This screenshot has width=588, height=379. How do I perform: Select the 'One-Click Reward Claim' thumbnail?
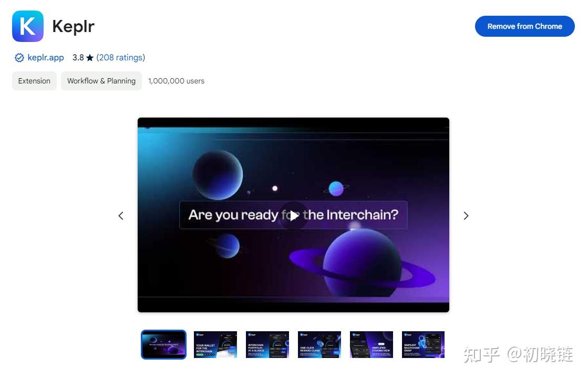319,344
